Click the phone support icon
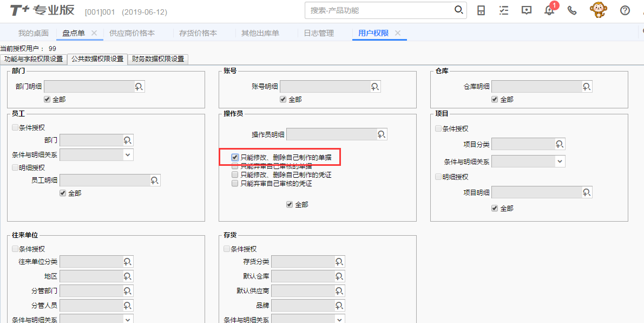 [572, 10]
